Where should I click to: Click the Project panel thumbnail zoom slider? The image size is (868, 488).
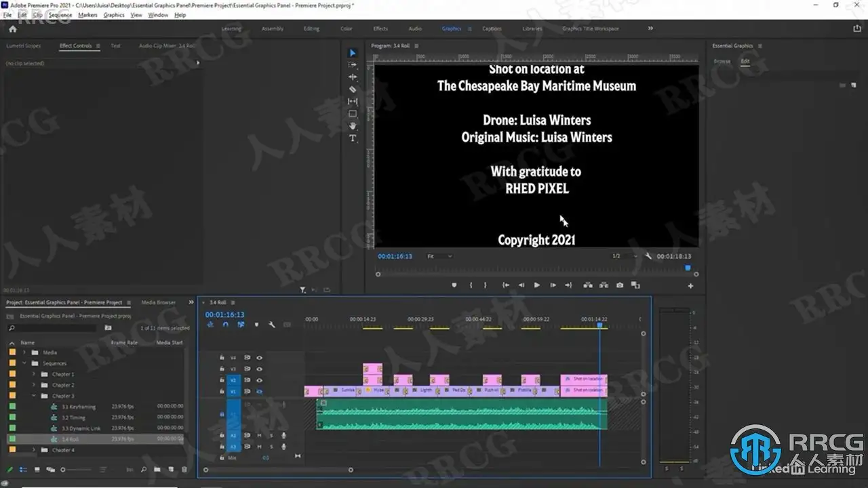coord(77,469)
